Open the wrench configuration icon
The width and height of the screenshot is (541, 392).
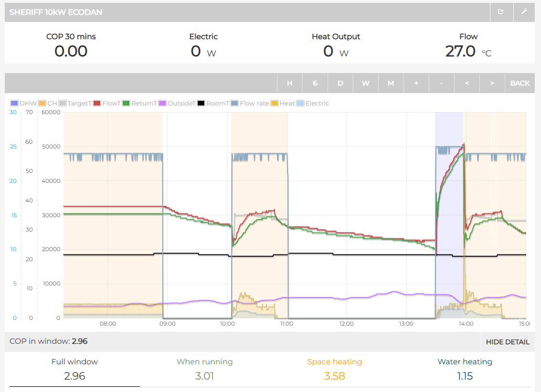click(x=524, y=12)
